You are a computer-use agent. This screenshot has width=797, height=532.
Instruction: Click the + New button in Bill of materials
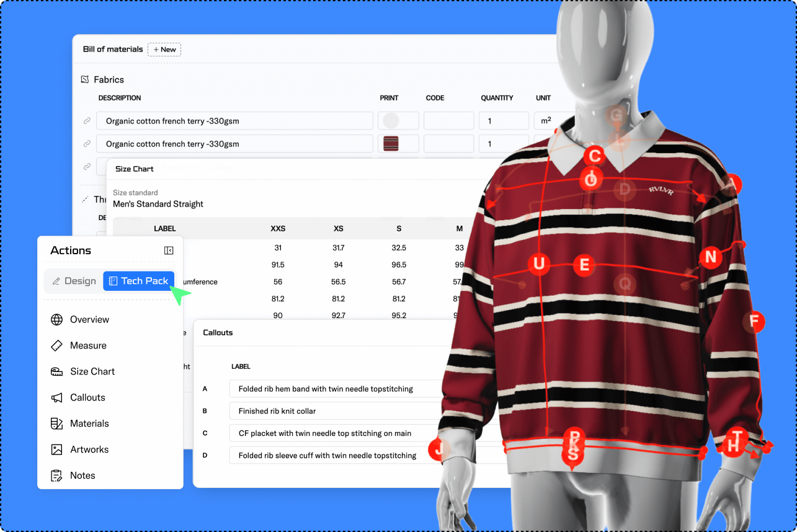[164, 50]
